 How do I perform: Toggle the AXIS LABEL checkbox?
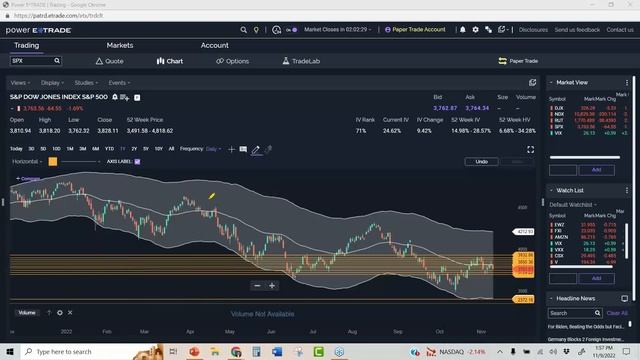(138, 162)
